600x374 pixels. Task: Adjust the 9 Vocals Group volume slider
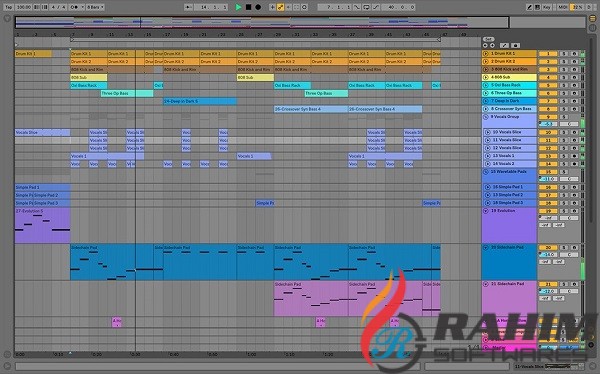coord(548,124)
